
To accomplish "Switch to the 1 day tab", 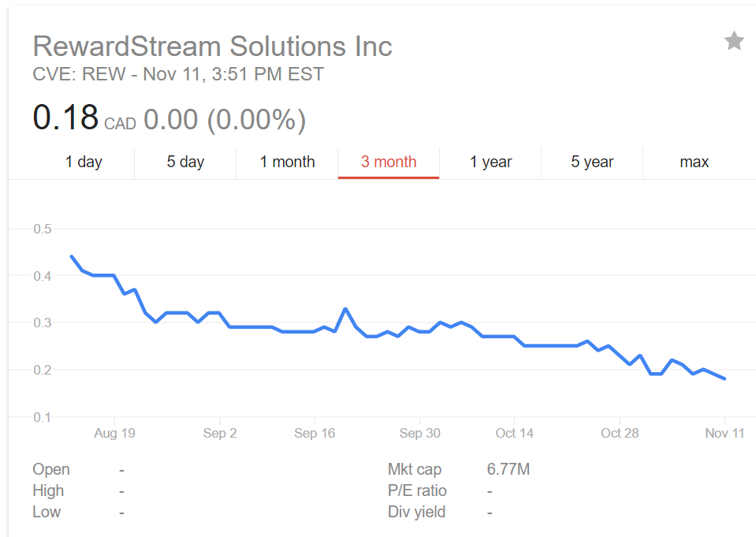I will pos(84,162).
